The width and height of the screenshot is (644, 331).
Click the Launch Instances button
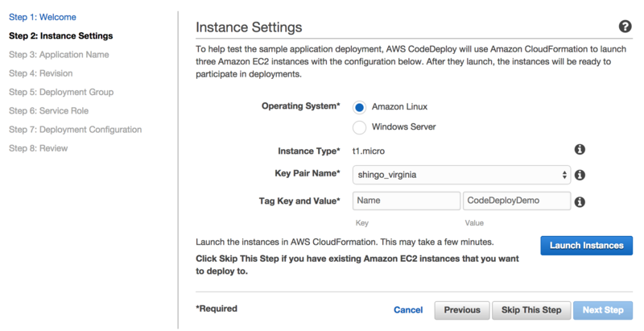[586, 246]
